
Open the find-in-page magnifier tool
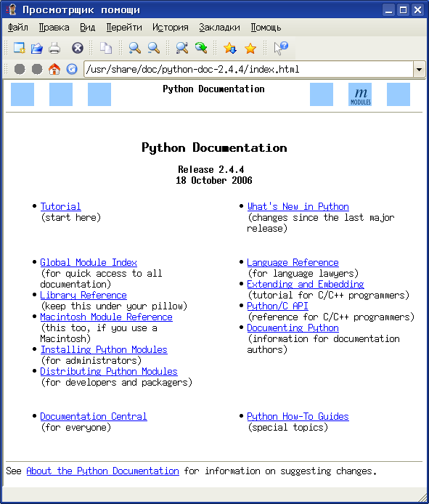pyautogui.click(x=182, y=48)
